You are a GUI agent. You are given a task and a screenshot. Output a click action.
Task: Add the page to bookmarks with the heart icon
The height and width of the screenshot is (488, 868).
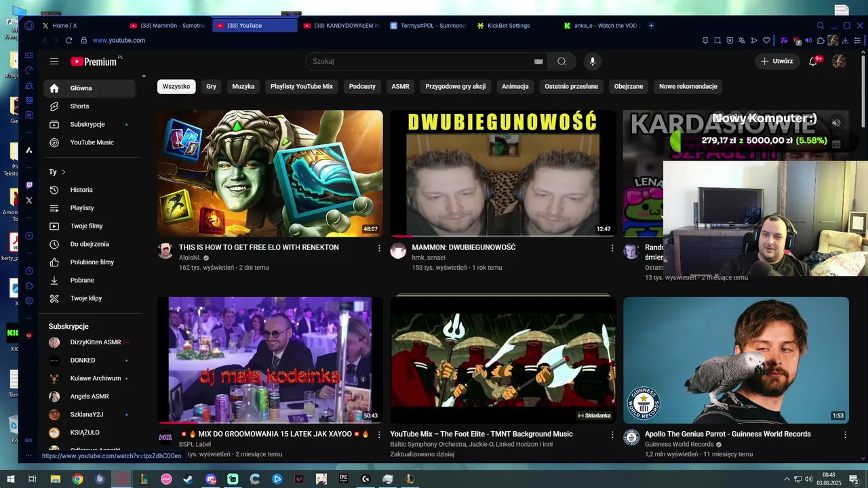point(766,41)
